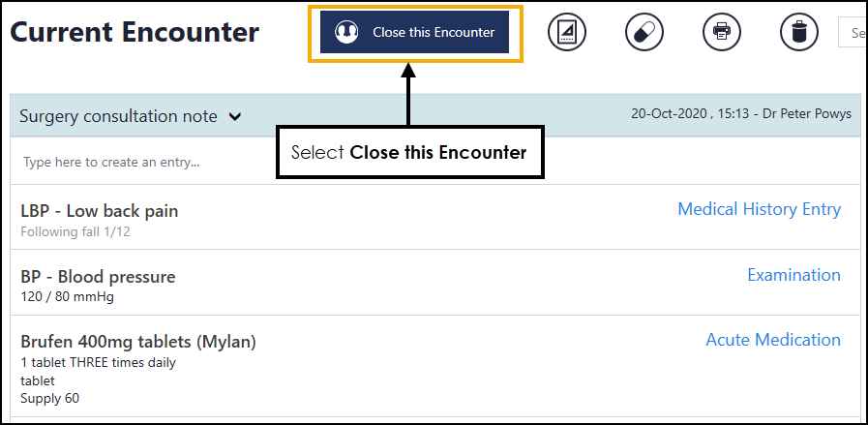Image resolution: width=868 pixels, height=425 pixels.
Task: Click the trash bin delete icon
Action: (x=799, y=32)
